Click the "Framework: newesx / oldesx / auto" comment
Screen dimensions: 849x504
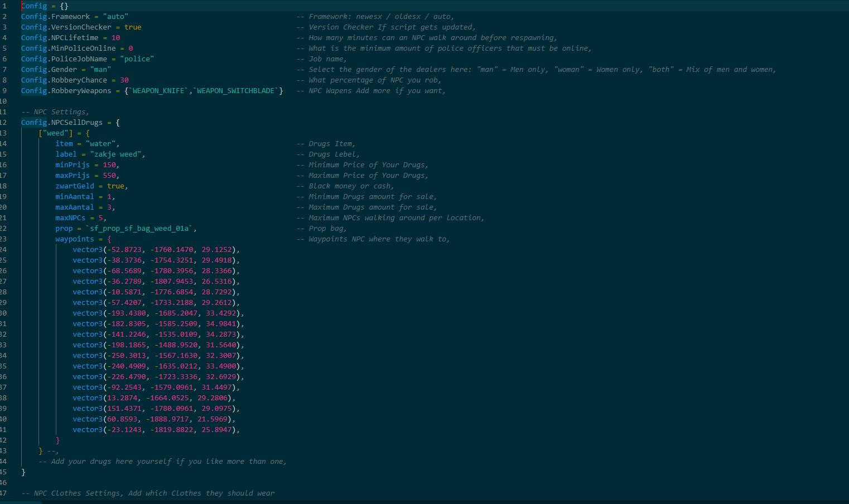pos(375,17)
